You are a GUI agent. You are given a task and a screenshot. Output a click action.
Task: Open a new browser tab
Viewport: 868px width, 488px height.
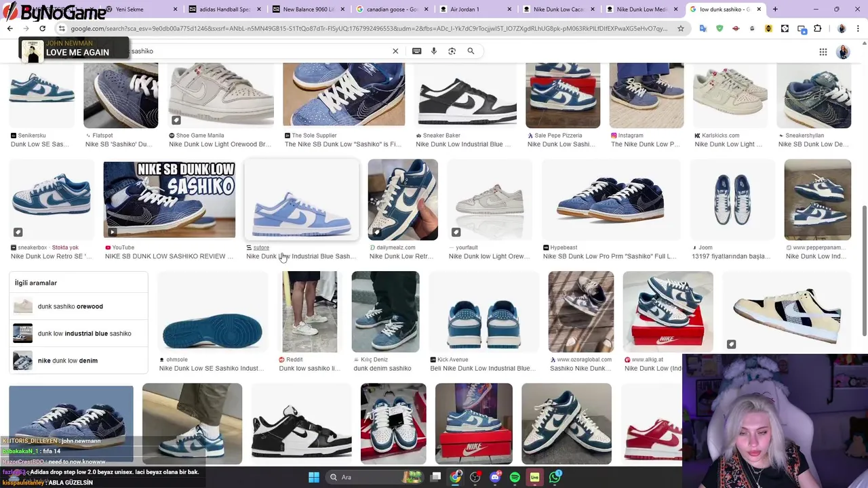[775, 9]
